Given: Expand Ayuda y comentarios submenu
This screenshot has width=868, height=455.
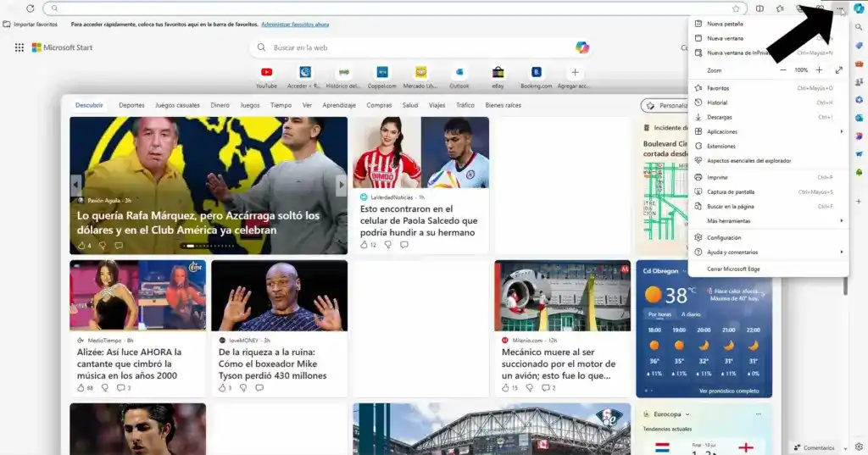Looking at the screenshot, I should pyautogui.click(x=842, y=252).
